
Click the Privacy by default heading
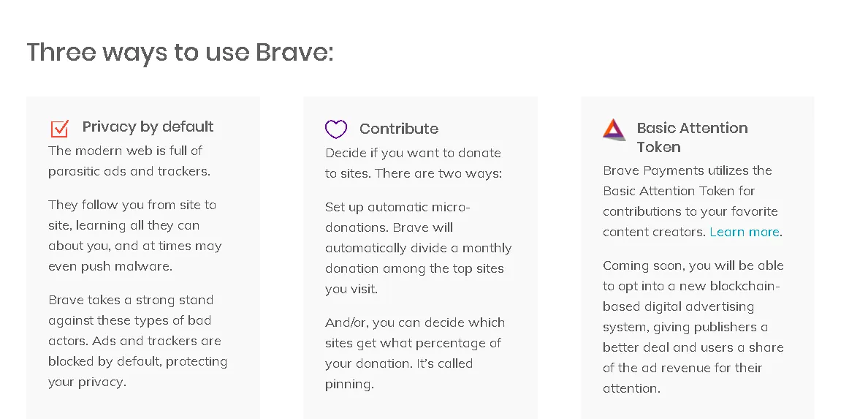tap(148, 127)
